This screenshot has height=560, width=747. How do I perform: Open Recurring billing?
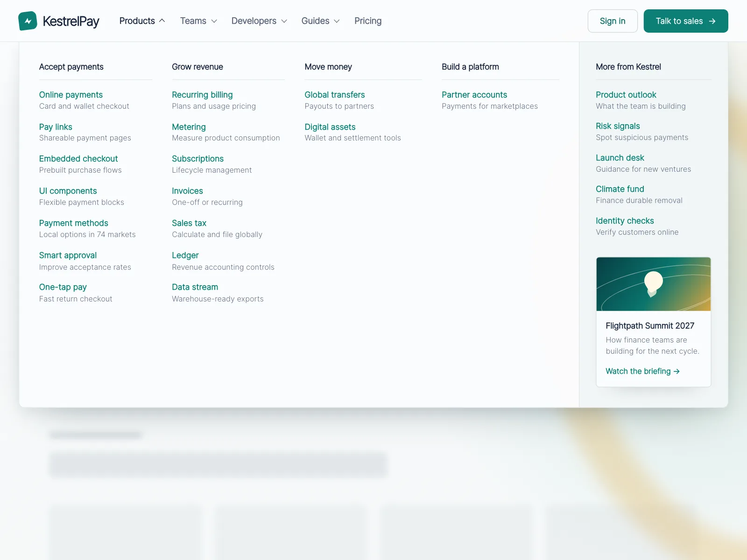coord(202,95)
